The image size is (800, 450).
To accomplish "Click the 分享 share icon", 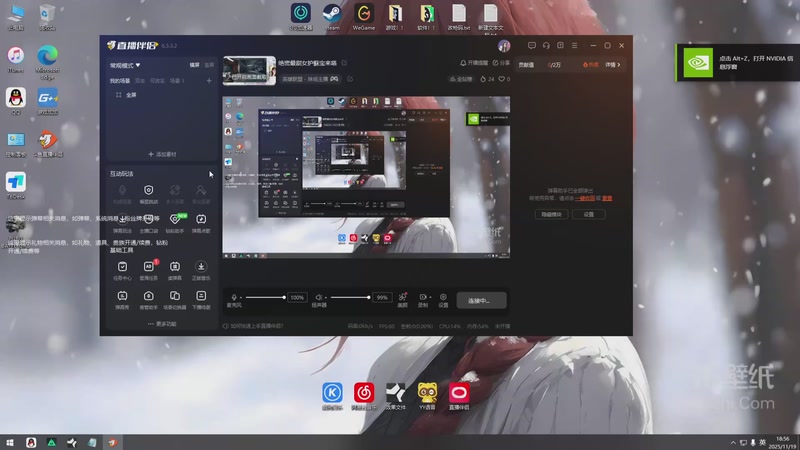I will pos(501,63).
